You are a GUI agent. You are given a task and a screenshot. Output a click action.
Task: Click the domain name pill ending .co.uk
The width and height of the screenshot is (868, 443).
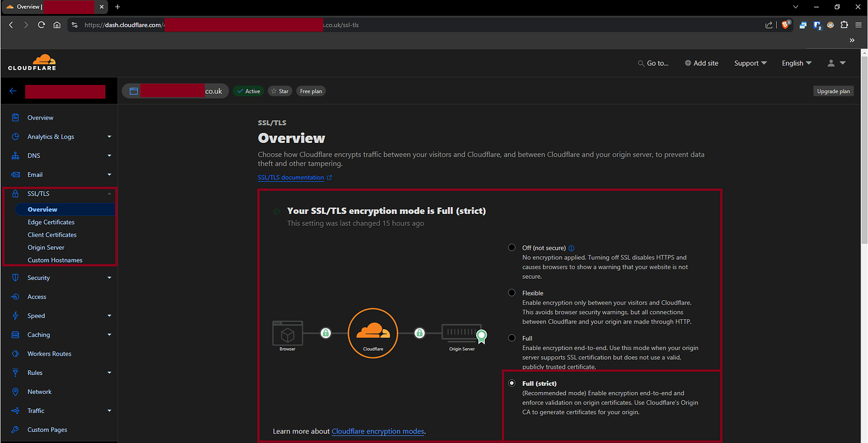[175, 91]
